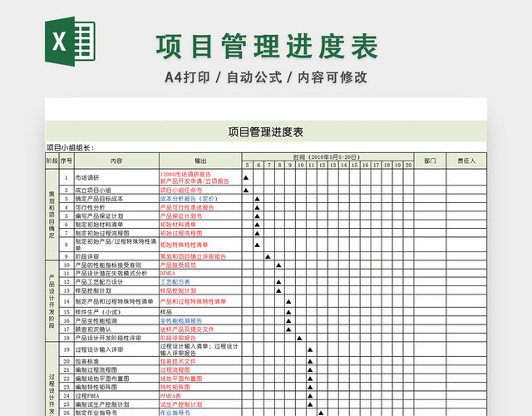Select the 过程设计输入评审 cell
The height and width of the screenshot is (416, 532).
[x=116, y=349]
